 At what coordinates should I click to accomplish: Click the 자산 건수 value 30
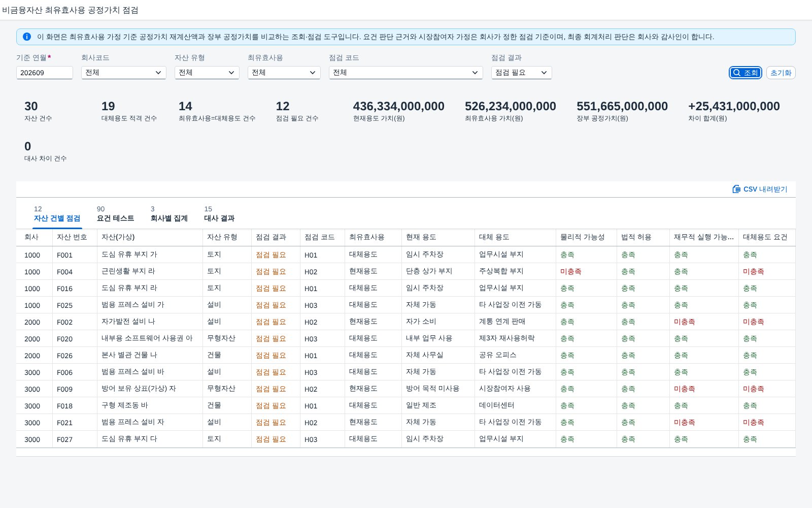tap(31, 106)
